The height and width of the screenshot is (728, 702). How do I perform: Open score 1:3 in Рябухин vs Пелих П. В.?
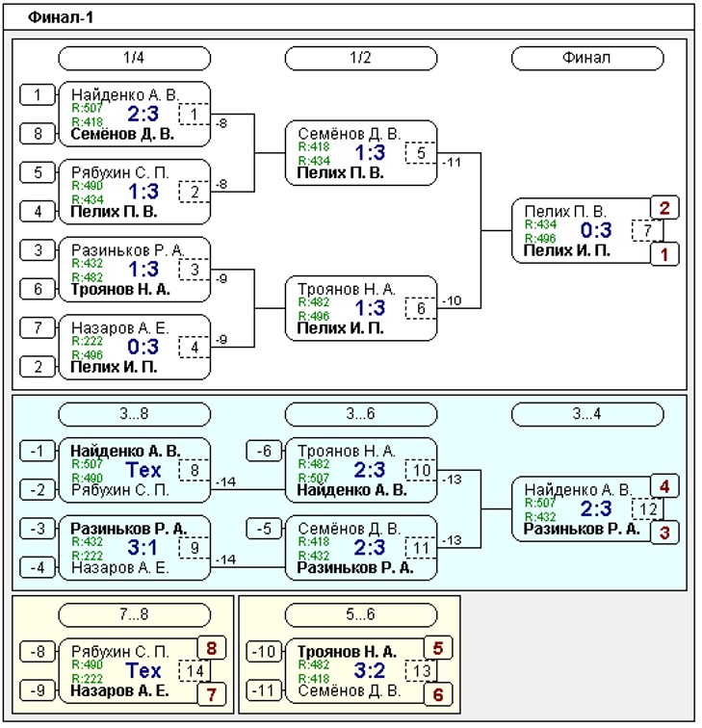coord(143,192)
